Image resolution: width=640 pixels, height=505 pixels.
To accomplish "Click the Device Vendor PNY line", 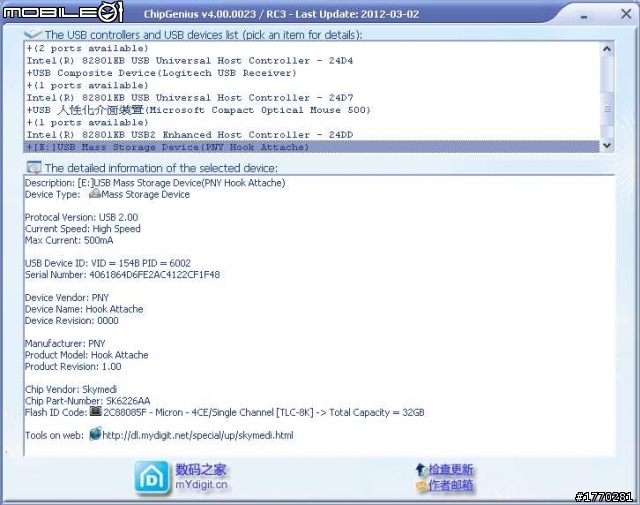I will click(x=67, y=297).
